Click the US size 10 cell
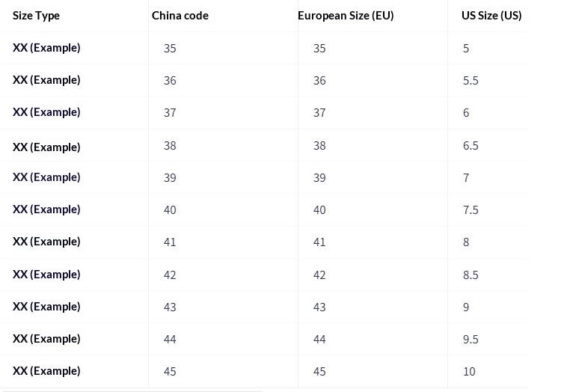The height and width of the screenshot is (392, 573). tap(469, 372)
